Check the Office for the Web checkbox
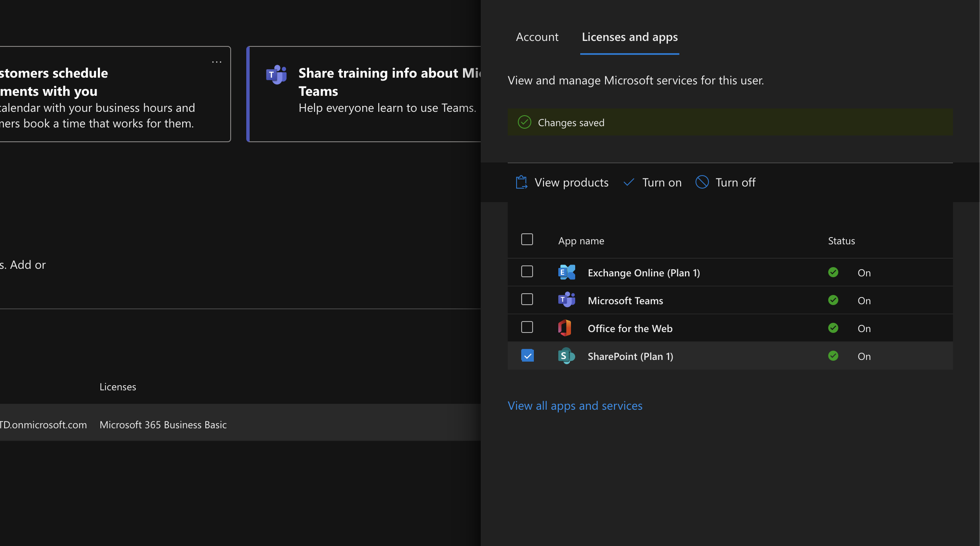 527,327
